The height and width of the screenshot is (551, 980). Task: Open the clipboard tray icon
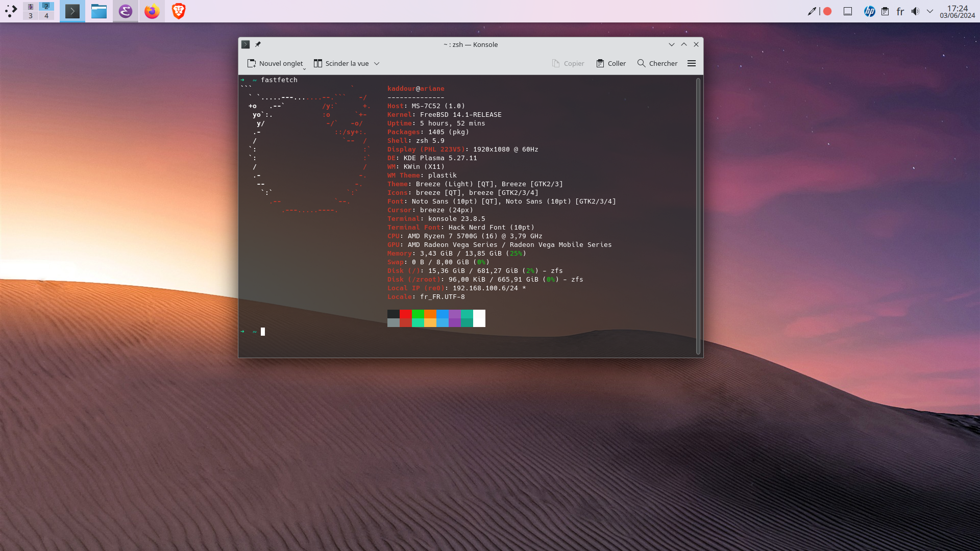pos(885,11)
